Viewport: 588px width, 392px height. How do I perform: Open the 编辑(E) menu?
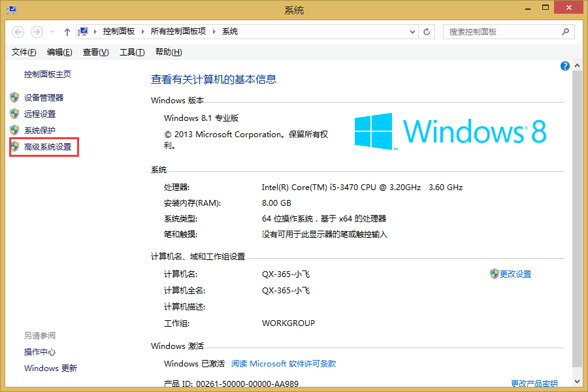(x=59, y=52)
